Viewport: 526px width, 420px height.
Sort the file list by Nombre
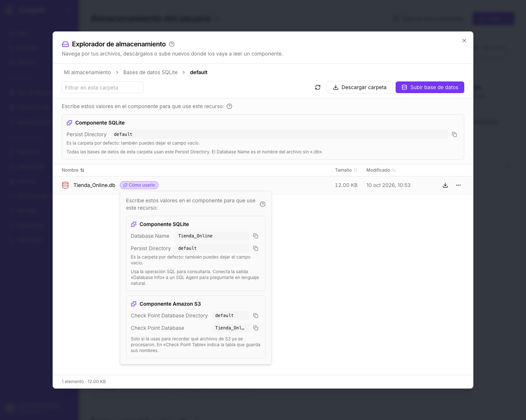[x=73, y=170]
